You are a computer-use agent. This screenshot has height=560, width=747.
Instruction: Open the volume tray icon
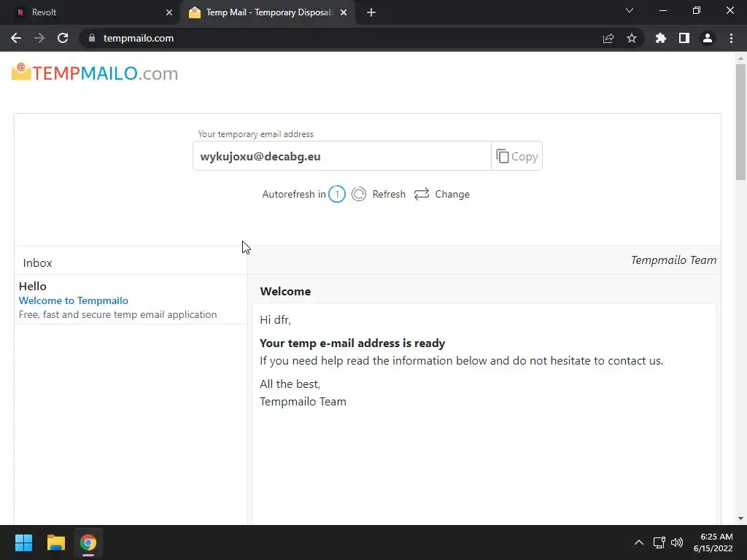677,542
